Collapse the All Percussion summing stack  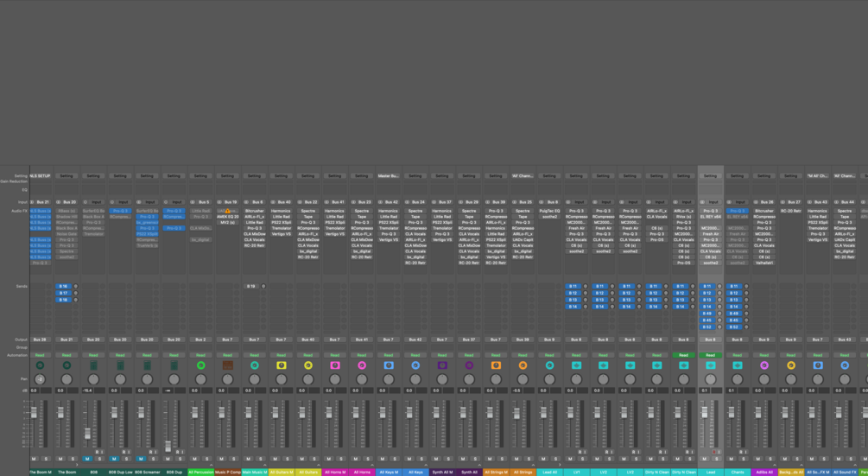coord(211,466)
